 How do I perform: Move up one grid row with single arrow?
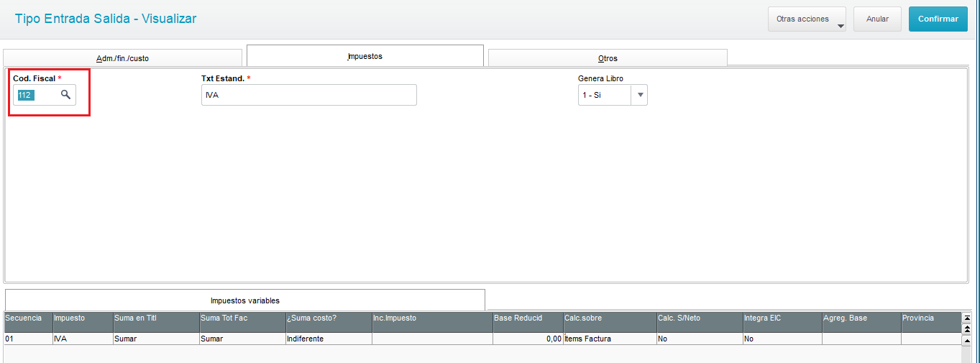coord(967,339)
